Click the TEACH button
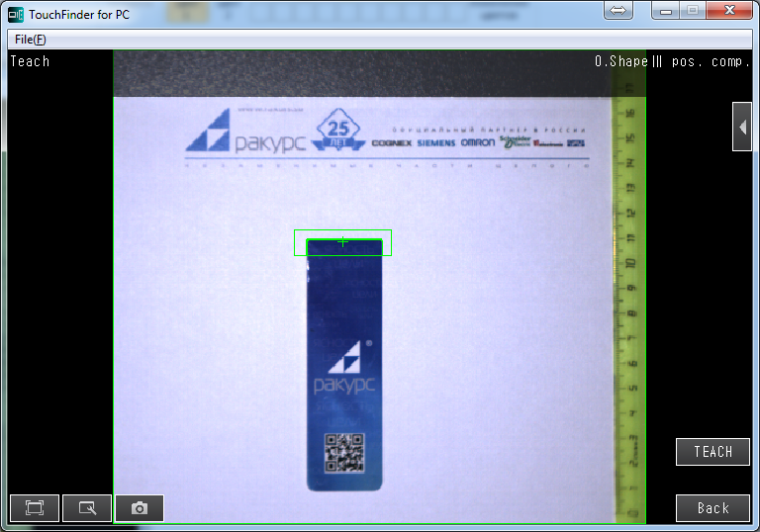Image resolution: width=760 pixels, height=532 pixels. click(712, 452)
